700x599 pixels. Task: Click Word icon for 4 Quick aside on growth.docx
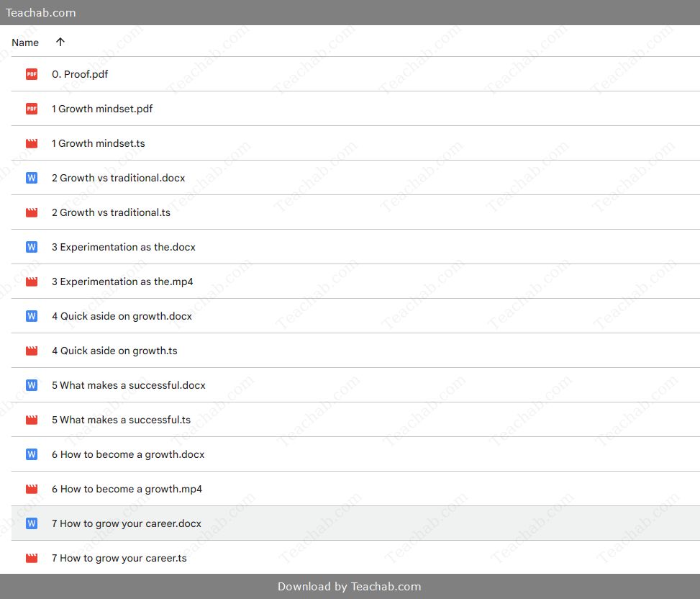click(x=31, y=316)
